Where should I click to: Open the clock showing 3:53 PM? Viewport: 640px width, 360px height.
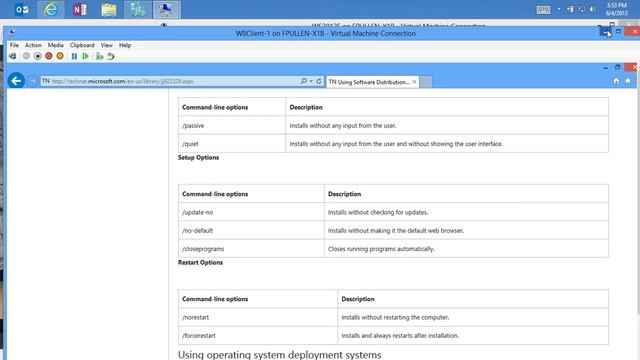click(x=616, y=9)
